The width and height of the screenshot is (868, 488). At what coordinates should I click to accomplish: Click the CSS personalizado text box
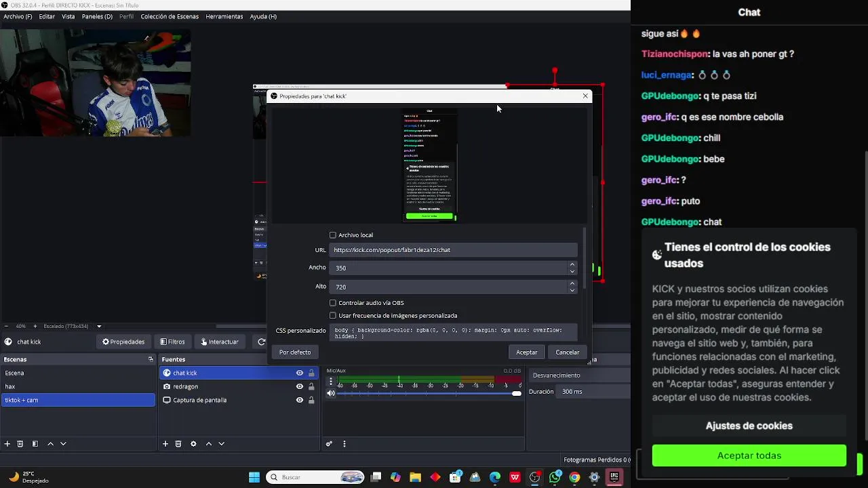(x=453, y=332)
